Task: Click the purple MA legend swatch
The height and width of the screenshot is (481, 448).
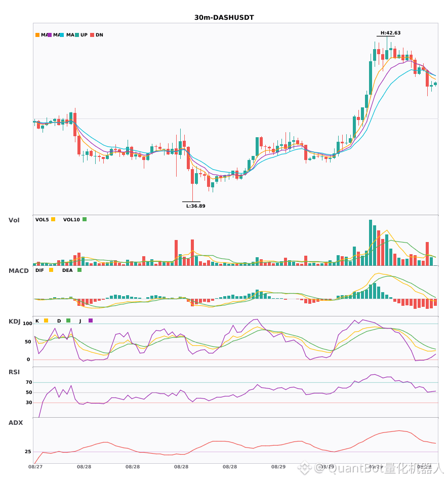Action: 50,35
